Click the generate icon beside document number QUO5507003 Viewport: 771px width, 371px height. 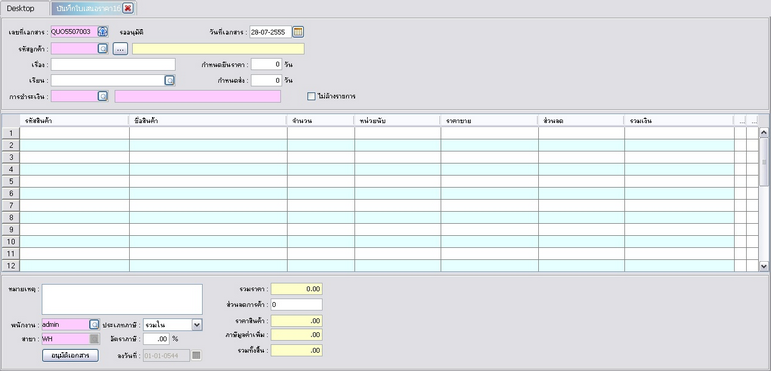tap(103, 32)
